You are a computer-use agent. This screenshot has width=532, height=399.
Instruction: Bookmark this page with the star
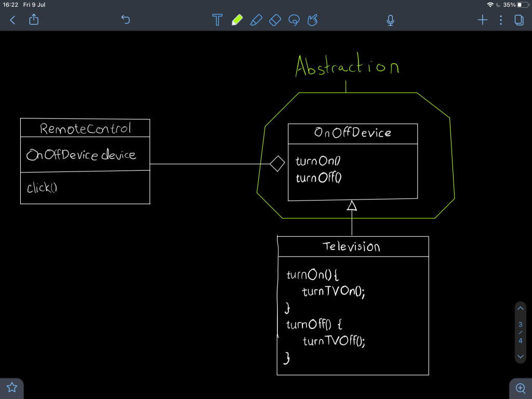(x=12, y=388)
